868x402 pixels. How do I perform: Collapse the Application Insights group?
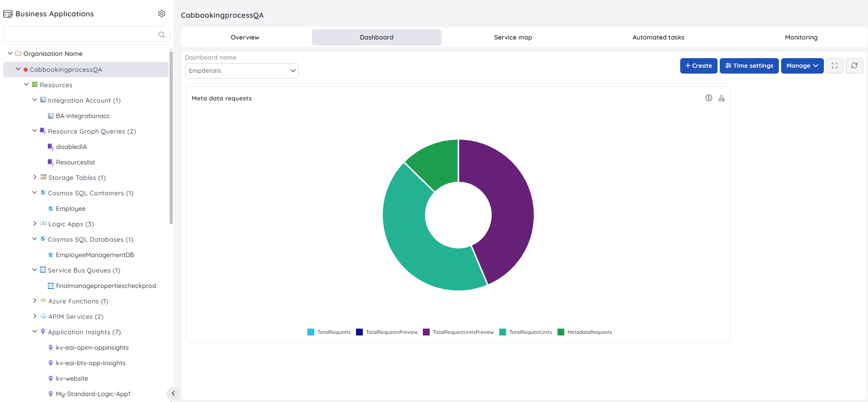coord(35,332)
